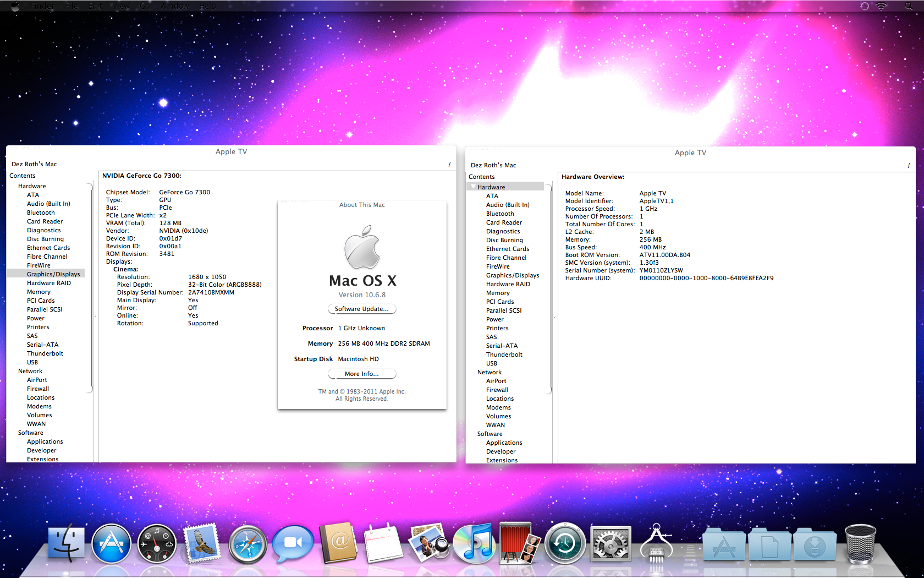Select Network heading in Hardware Overview window
Screen dimensions: 924x578
(x=490, y=372)
